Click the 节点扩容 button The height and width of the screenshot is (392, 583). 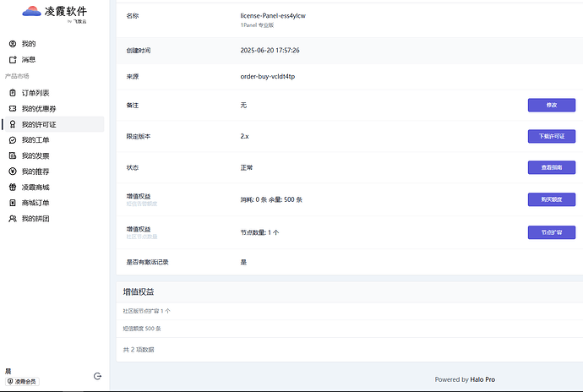551,231
